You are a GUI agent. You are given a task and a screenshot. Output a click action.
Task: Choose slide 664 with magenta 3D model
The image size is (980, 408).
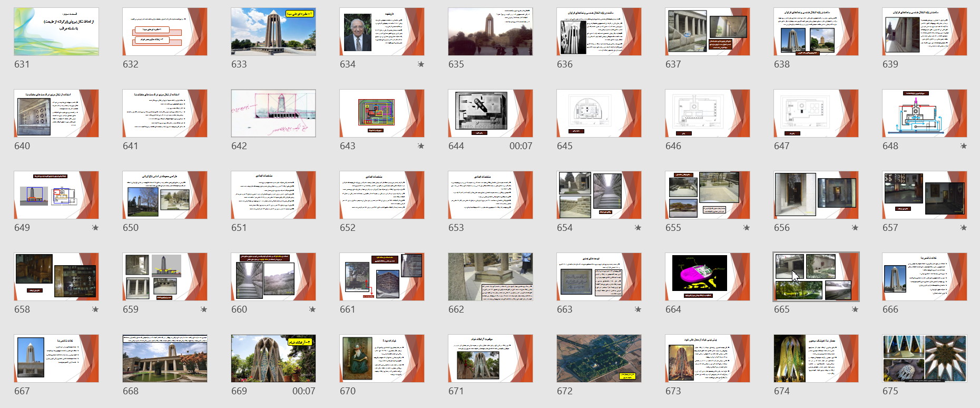click(x=708, y=277)
